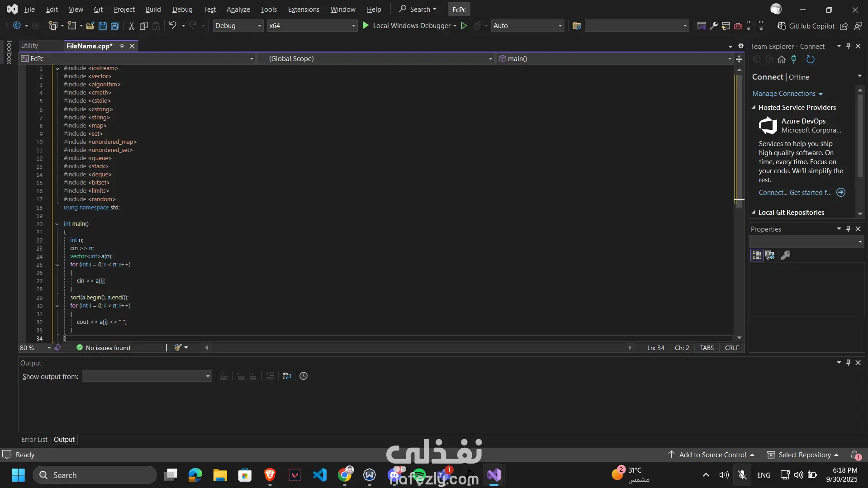Open the Send Feedback icon

(x=858, y=26)
